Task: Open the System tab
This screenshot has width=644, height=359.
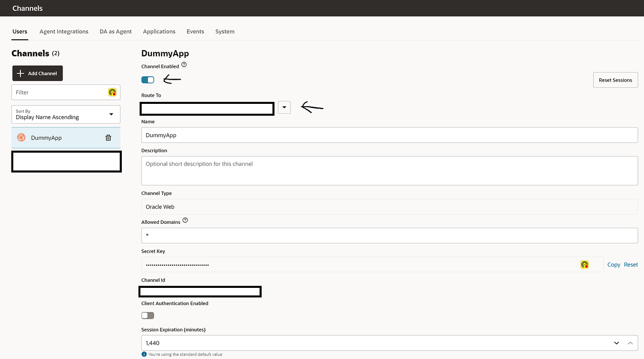Action: pyautogui.click(x=225, y=31)
